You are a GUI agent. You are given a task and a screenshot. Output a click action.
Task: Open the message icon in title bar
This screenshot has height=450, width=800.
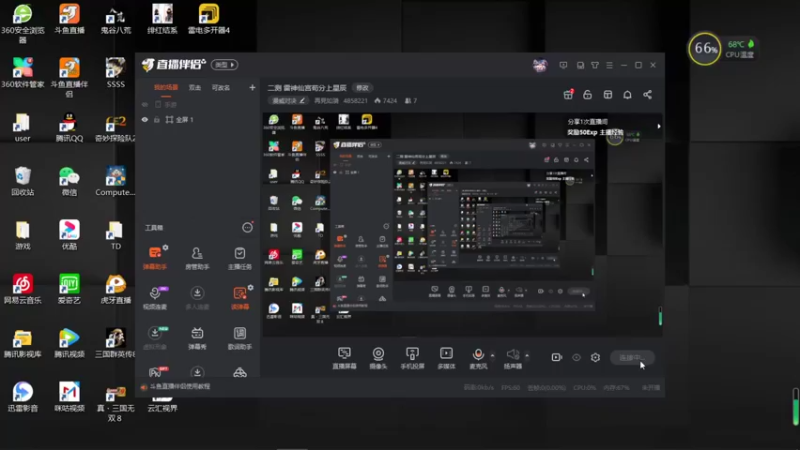coord(563,65)
